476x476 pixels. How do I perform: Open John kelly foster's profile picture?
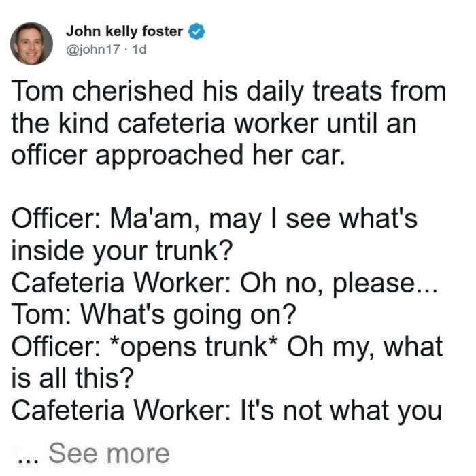[x=31, y=44]
